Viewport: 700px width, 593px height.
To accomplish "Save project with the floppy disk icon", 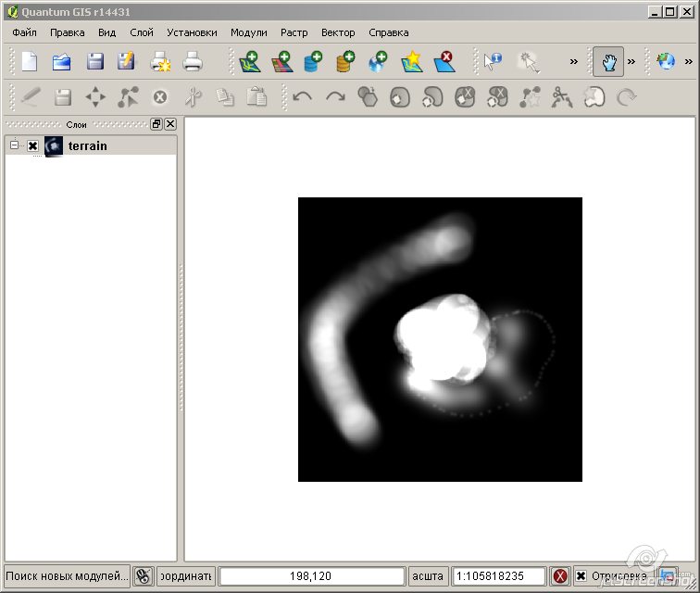I will click(95, 61).
